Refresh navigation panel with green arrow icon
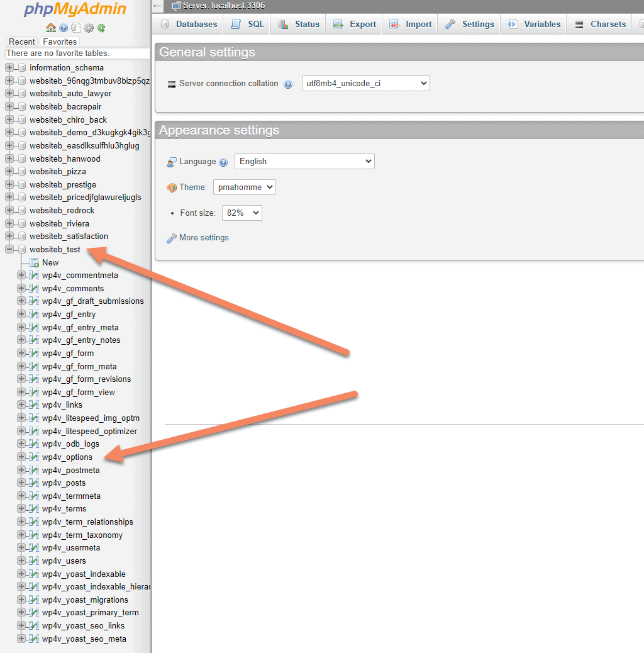 [101, 28]
